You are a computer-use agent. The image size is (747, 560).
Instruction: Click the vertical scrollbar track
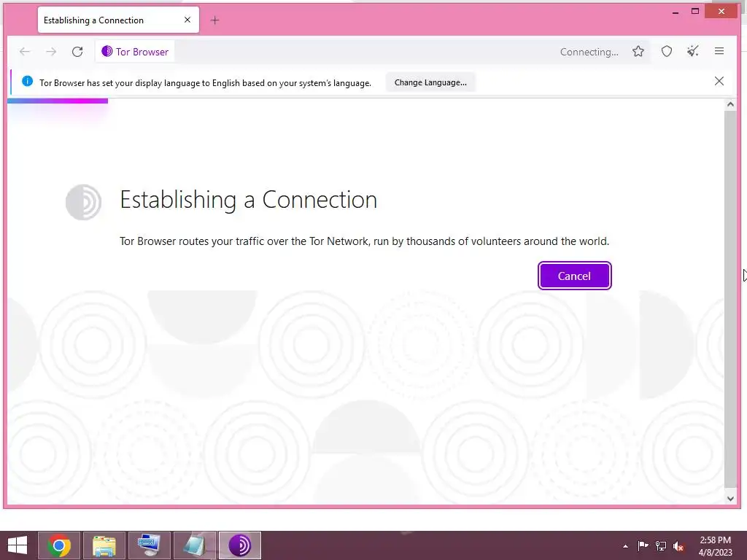pos(729,299)
